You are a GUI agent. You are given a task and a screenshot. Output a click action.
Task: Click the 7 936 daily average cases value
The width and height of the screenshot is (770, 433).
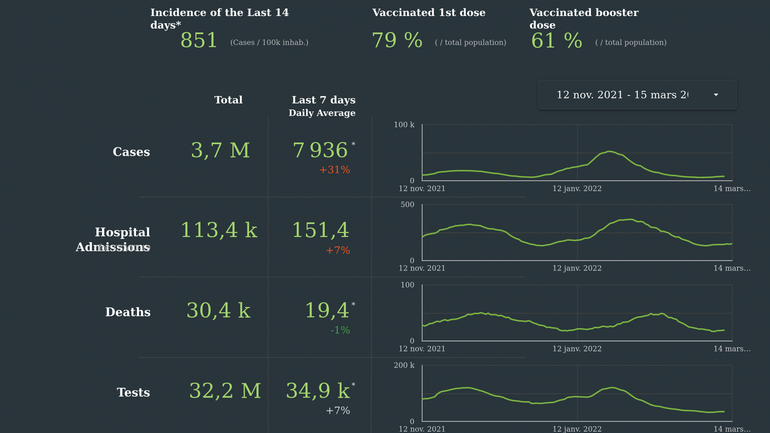coord(320,151)
